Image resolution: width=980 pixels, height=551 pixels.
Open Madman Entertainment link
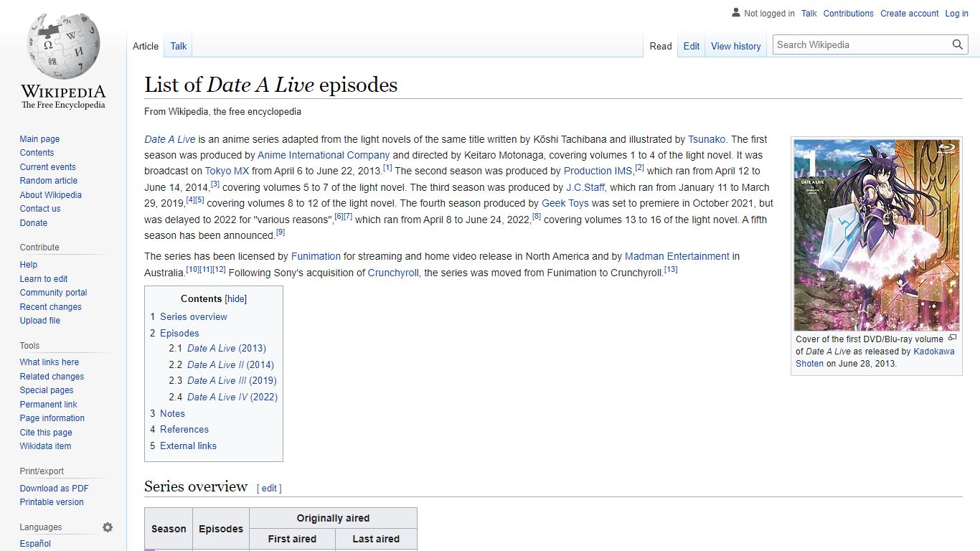677,256
